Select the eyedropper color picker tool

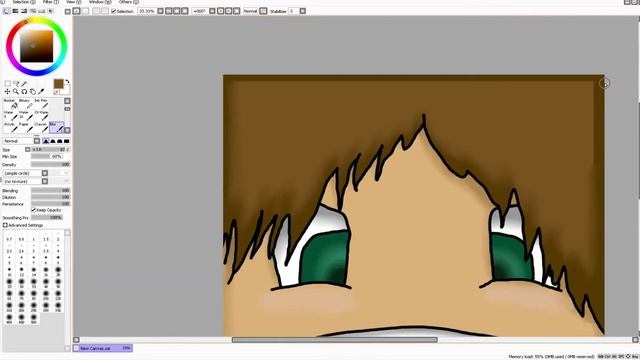point(41,92)
